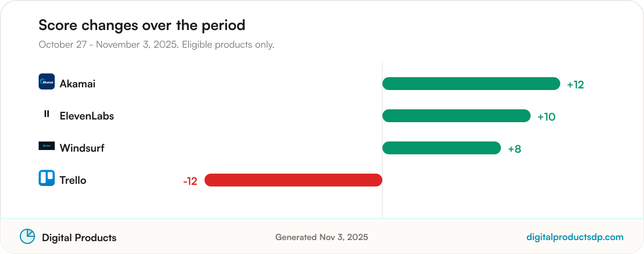The height and width of the screenshot is (254, 644).
Task: Select the Akamai product name
Action: [78, 84]
